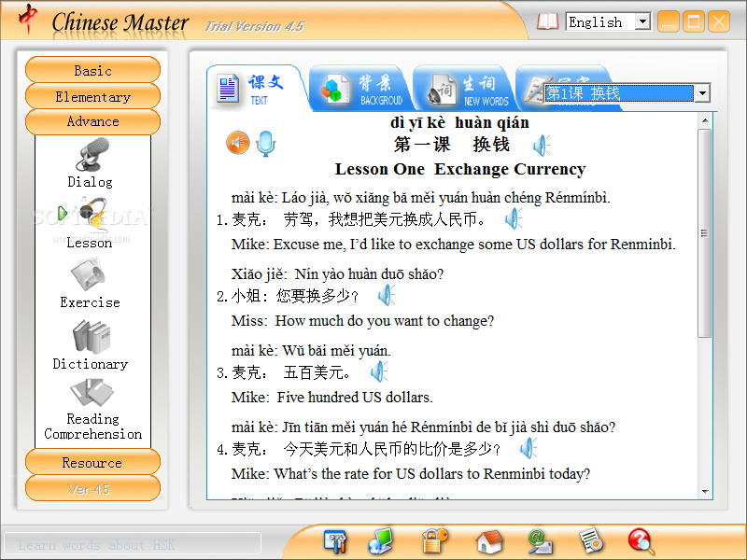Click 'Mike: Excuse me, I'd like to exchange' line
This screenshot has width=747, height=560.
pyautogui.click(x=454, y=245)
